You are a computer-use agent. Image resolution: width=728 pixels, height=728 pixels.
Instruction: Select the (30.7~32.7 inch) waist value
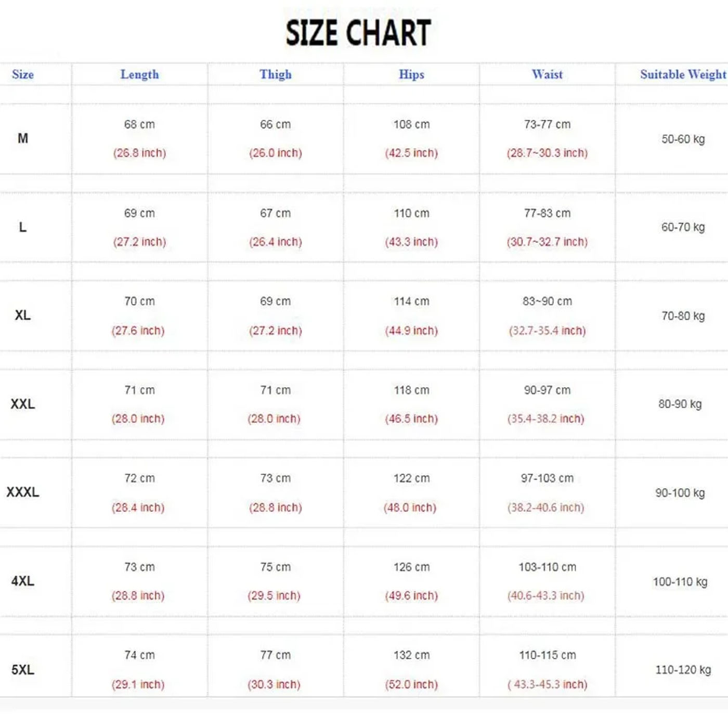click(x=547, y=242)
